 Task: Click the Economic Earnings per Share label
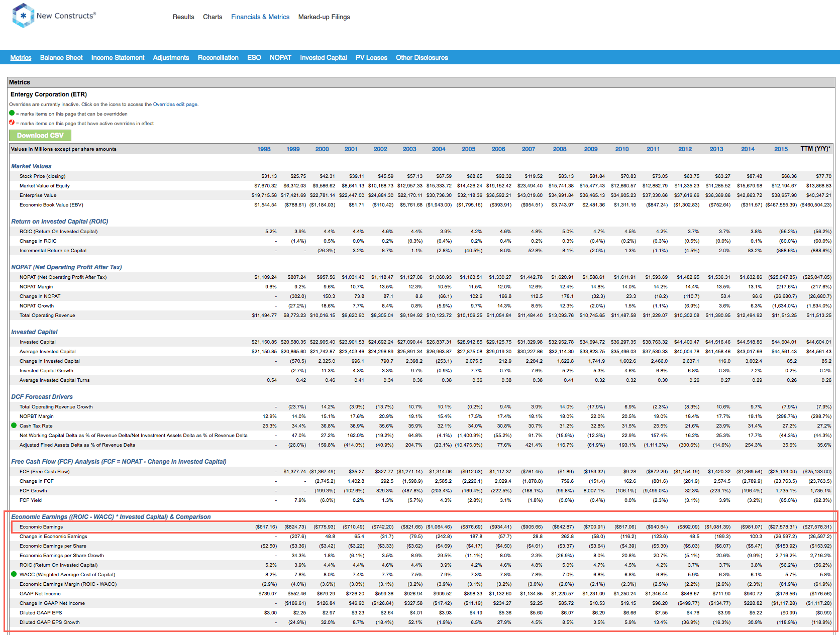tap(53, 546)
